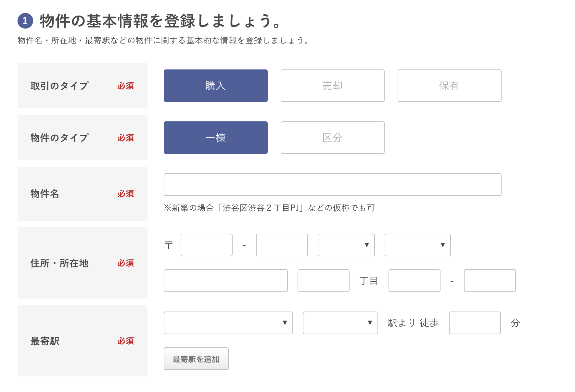Open first address dropdown after postal code
Viewport: 575px width, 392px height.
click(346, 245)
